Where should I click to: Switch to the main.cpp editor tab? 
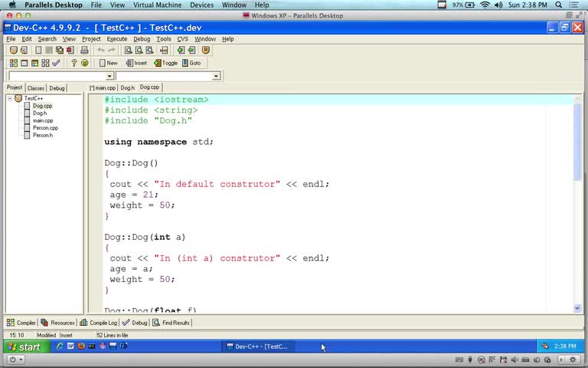tap(103, 87)
